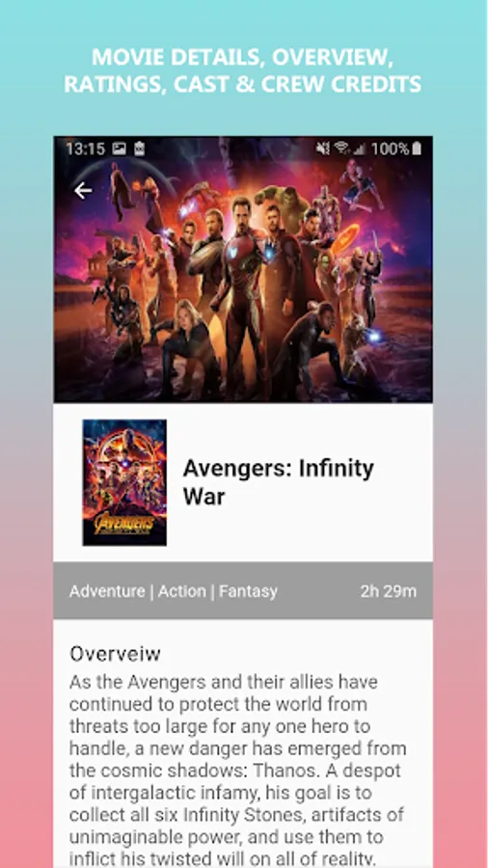
Task: Tap the clipboard icon beside the time
Action: (140, 149)
